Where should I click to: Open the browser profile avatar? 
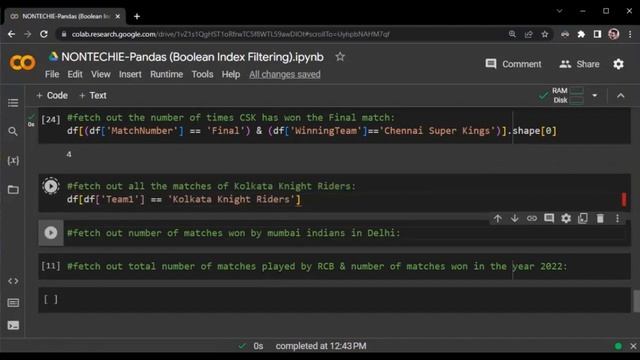613,34
